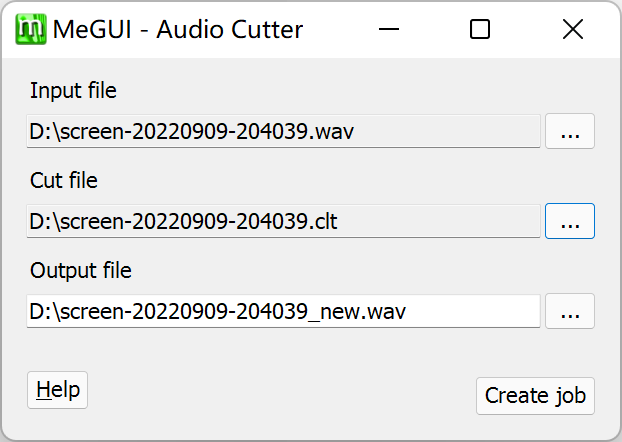Open the Help button
The image size is (622, 442).
[58, 390]
